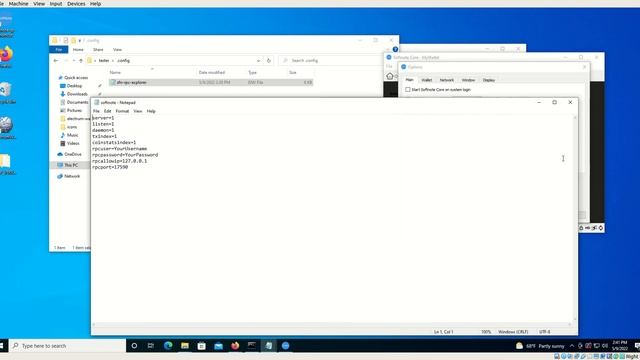This screenshot has height=360, width=640.
Task: Open Microsoft Store from taskbar
Action: tap(202, 346)
